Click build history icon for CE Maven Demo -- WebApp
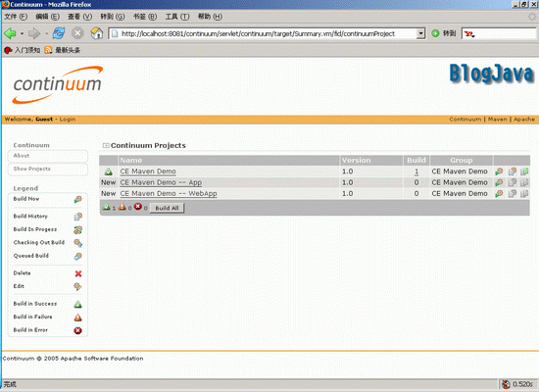The image size is (539, 392). click(x=513, y=194)
